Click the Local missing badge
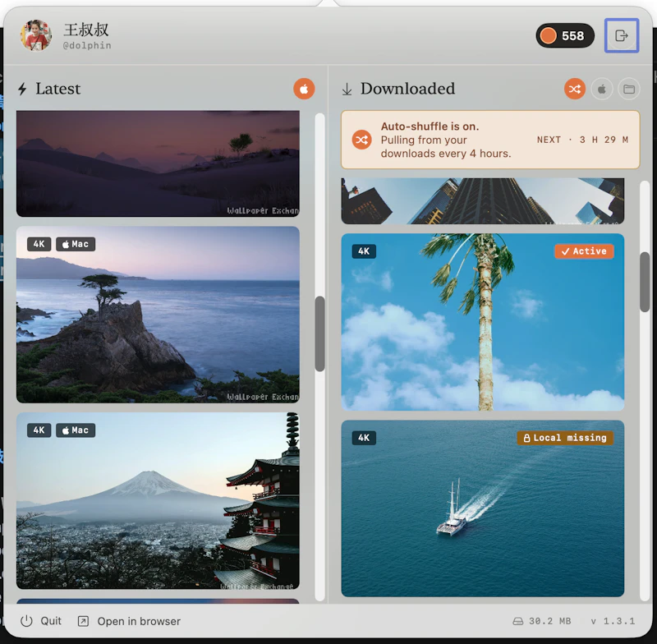The width and height of the screenshot is (657, 644). coord(565,438)
